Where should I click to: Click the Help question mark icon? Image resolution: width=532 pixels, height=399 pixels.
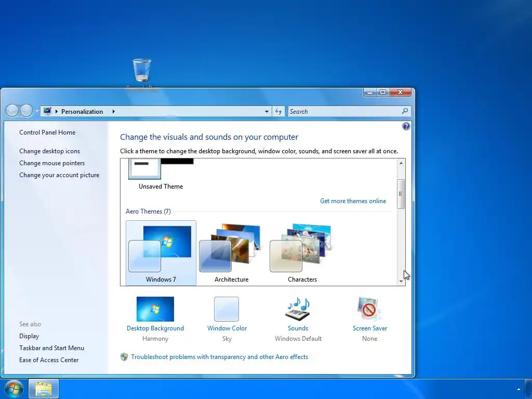(406, 127)
